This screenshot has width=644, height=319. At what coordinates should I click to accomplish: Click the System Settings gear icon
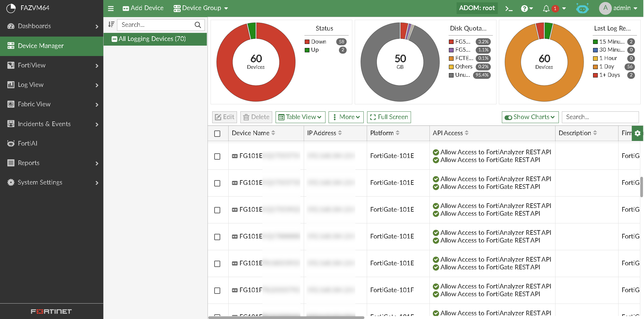click(11, 182)
